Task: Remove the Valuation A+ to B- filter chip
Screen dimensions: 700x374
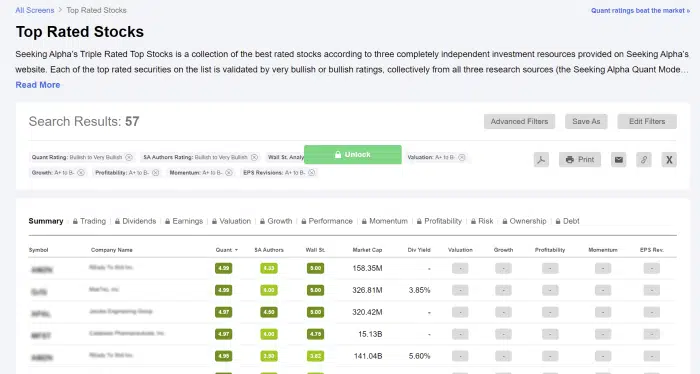Action: [x=462, y=157]
